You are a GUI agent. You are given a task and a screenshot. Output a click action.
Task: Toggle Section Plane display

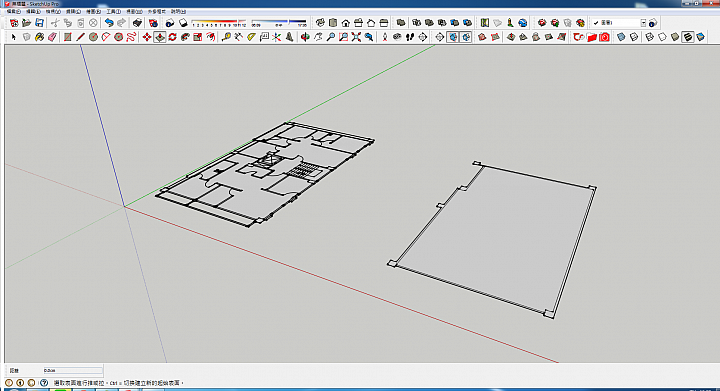pos(453,37)
